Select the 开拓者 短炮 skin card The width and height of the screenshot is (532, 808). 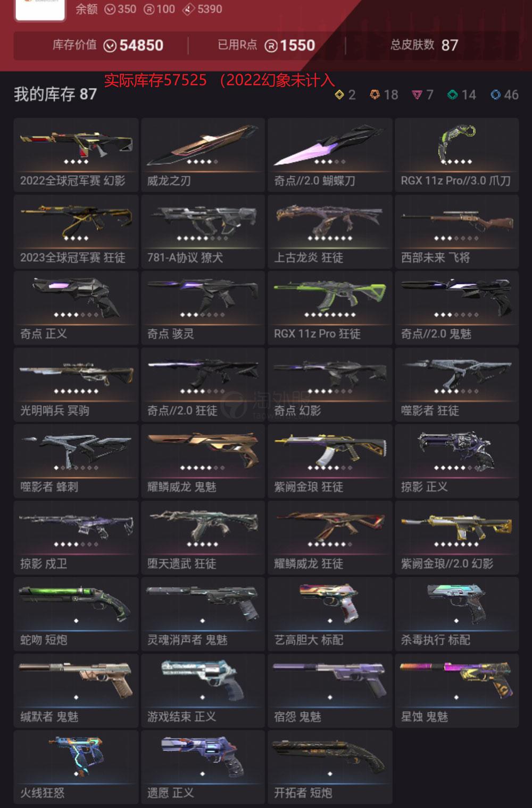[x=330, y=767]
